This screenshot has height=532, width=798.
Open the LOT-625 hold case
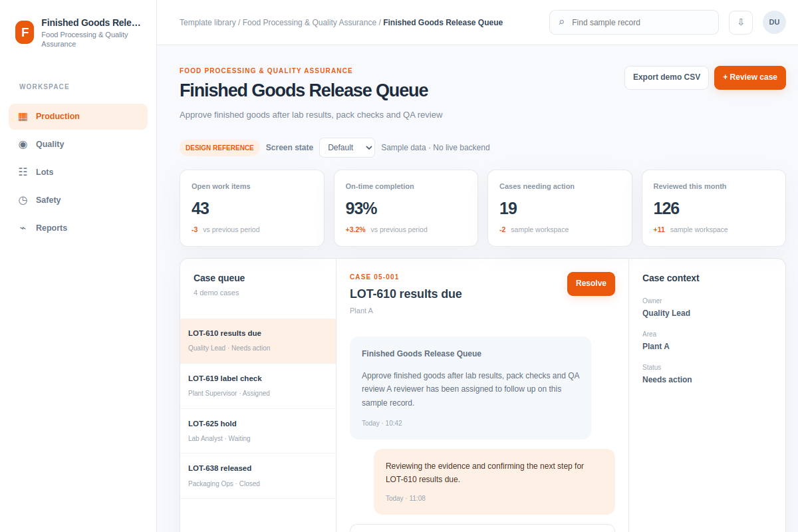point(258,431)
